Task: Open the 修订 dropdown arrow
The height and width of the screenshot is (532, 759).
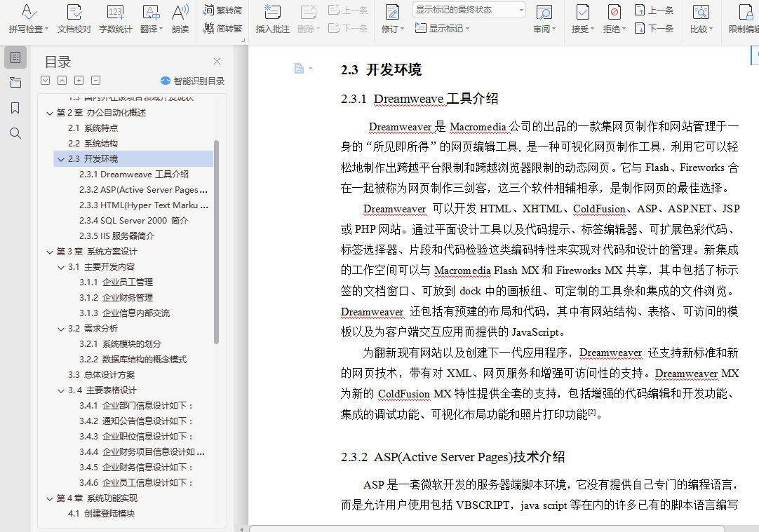Action: click(401, 29)
